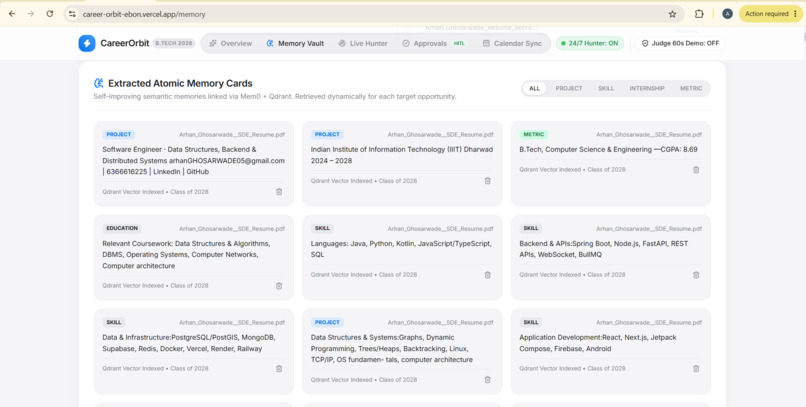Click SKILL tag on Data & Infrastructure card
This screenshot has height=407, width=806.
click(114, 323)
